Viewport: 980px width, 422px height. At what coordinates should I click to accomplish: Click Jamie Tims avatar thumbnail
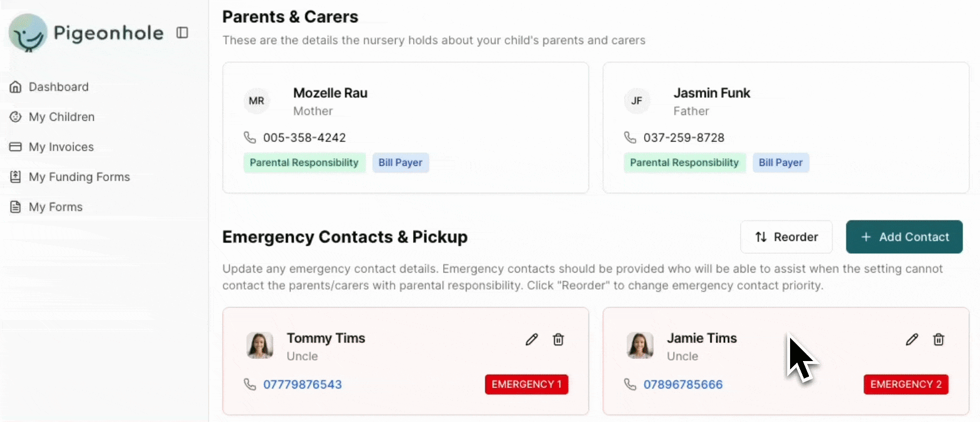[640, 345]
